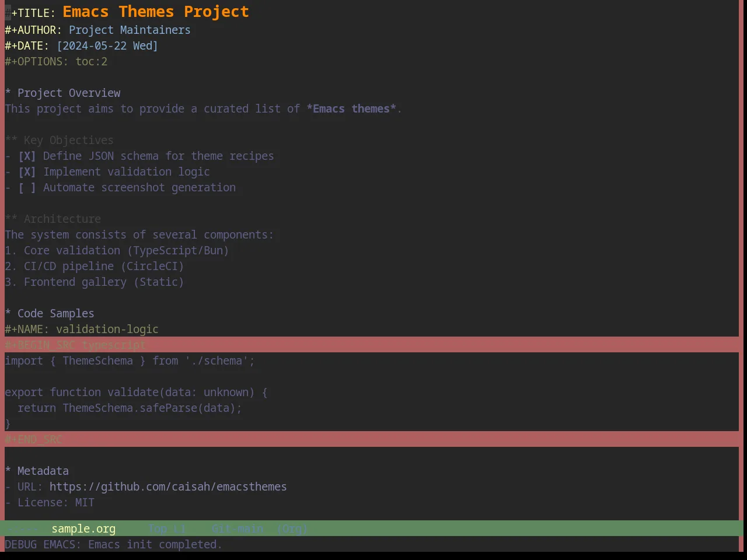Click the #+TITLE: keyword
747x560 pixels.
point(30,13)
